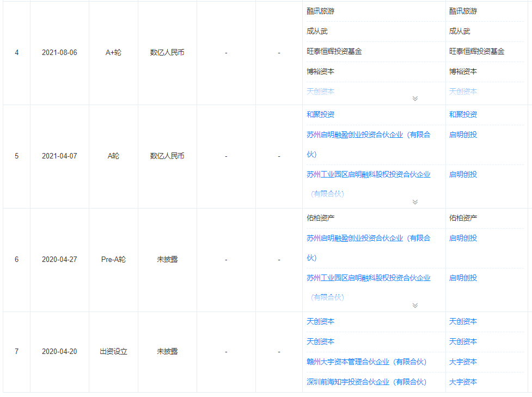The width and height of the screenshot is (532, 397).
Task: Click the A+轮 round type cell
Action: click(113, 51)
